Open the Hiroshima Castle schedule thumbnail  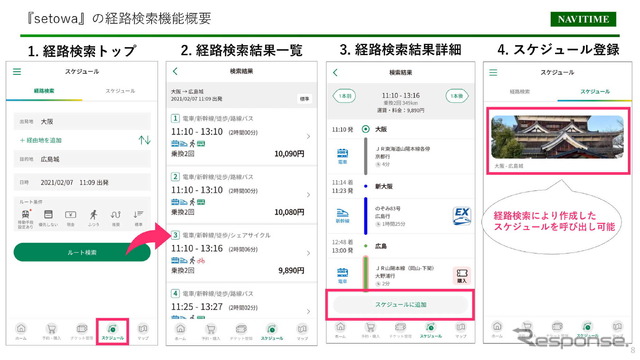[558, 137]
